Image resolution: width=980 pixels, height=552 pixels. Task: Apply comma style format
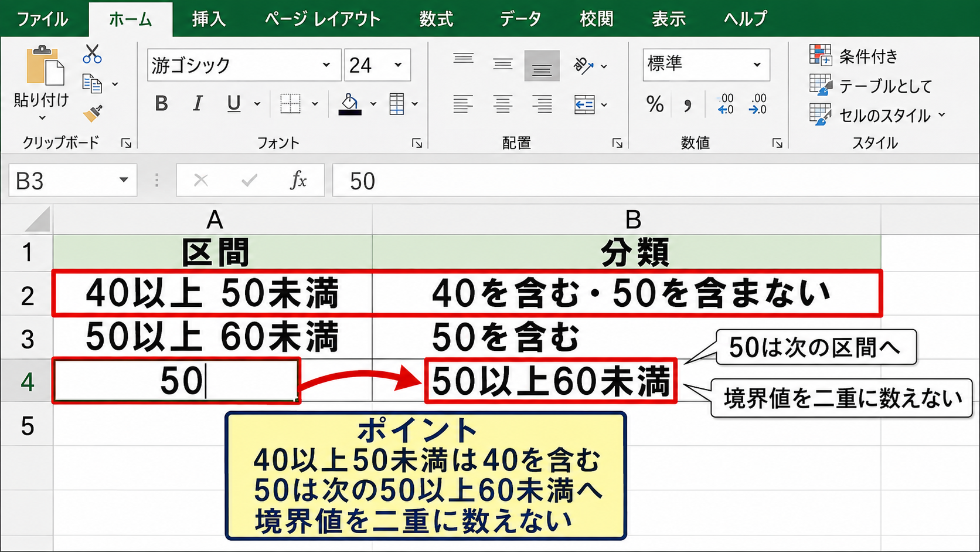tap(688, 105)
